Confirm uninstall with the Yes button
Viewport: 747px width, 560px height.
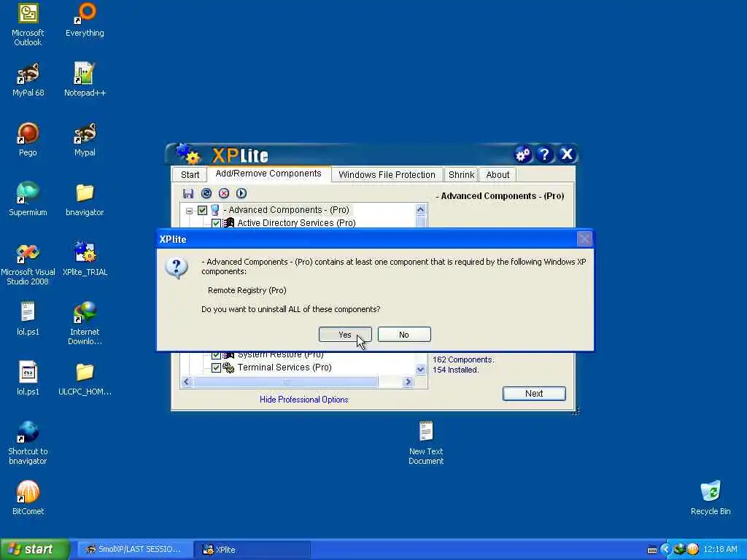click(x=345, y=334)
